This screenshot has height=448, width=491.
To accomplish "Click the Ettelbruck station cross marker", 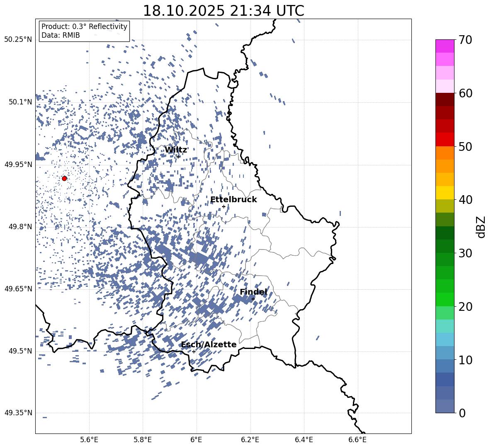I will pyautogui.click(x=224, y=206).
